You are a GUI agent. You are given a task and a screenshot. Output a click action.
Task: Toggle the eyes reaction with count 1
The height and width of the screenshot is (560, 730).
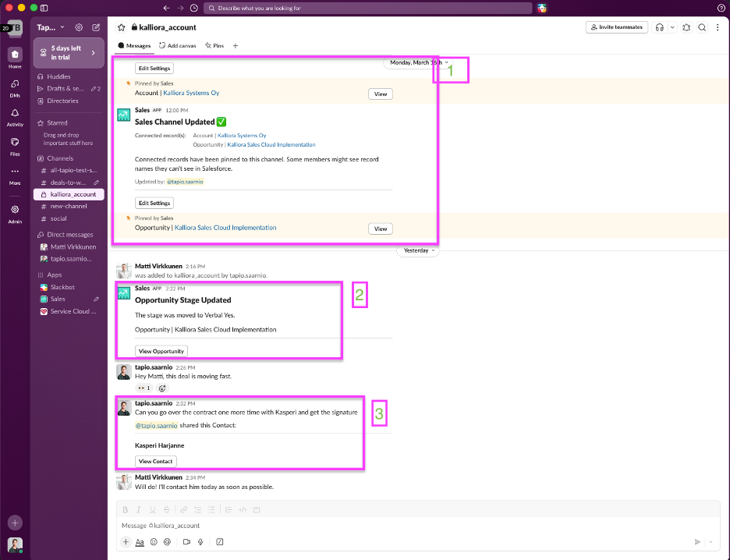click(144, 388)
